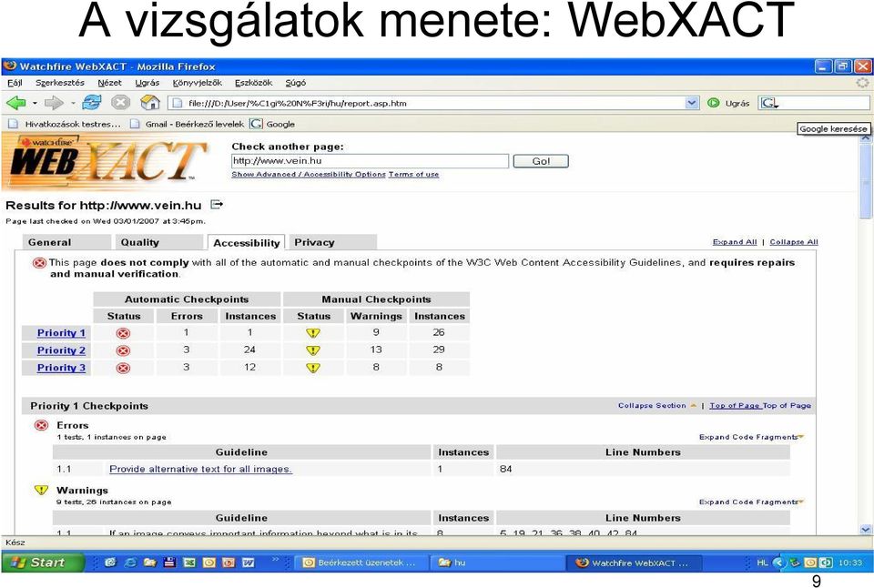The image size is (874, 588).
Task: Open the Szerkesztés menu
Action: tap(60, 83)
